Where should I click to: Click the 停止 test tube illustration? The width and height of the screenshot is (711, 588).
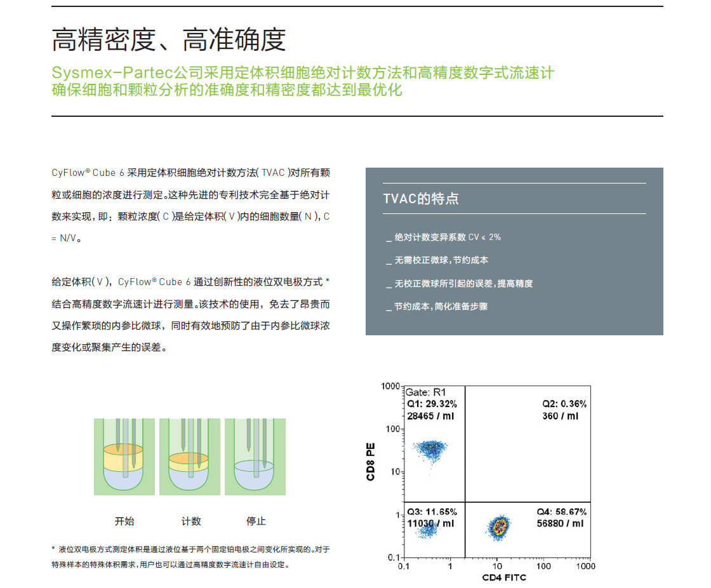click(256, 457)
